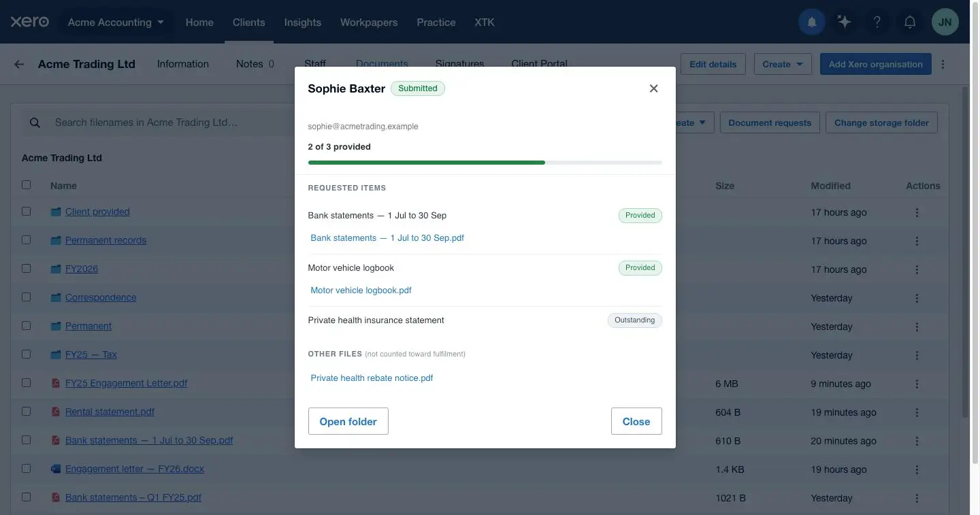Open the outlined notifications bell icon

[x=910, y=22]
